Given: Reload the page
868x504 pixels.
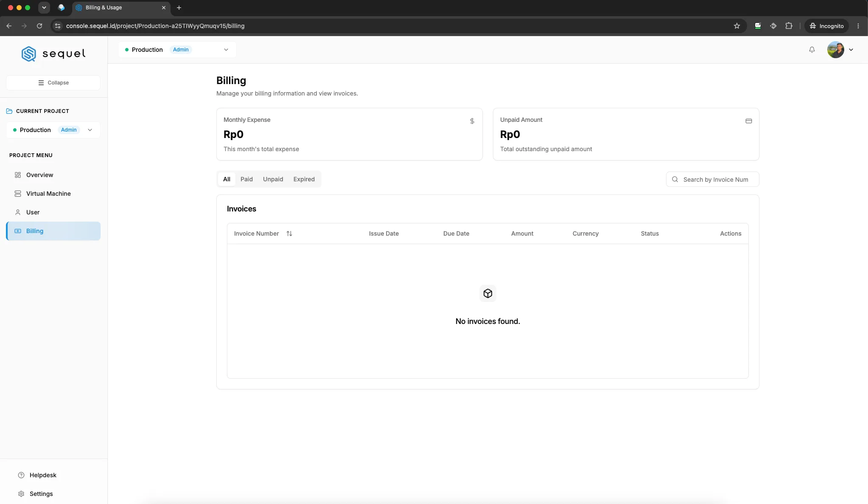Looking at the screenshot, I should [x=39, y=26].
